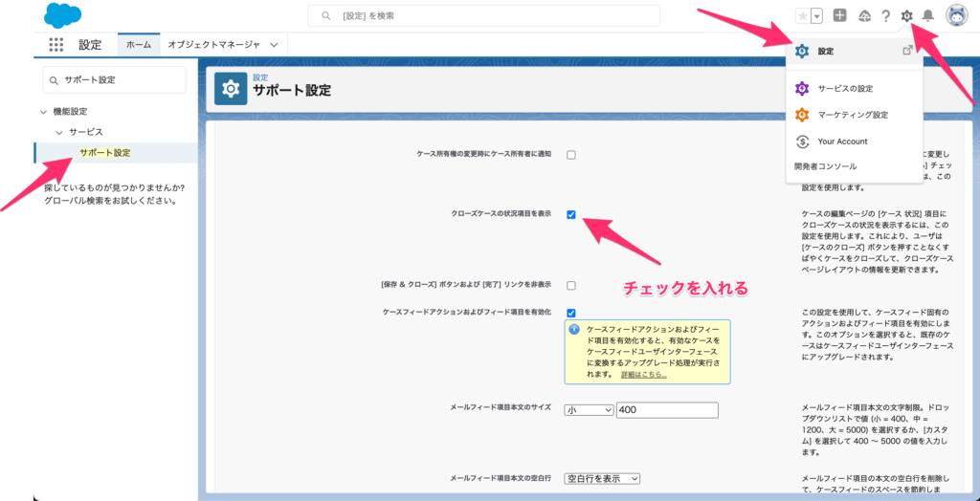Switch to the オブジェクトマネージャ tab
This screenshot has height=501, width=980.
click(213, 45)
